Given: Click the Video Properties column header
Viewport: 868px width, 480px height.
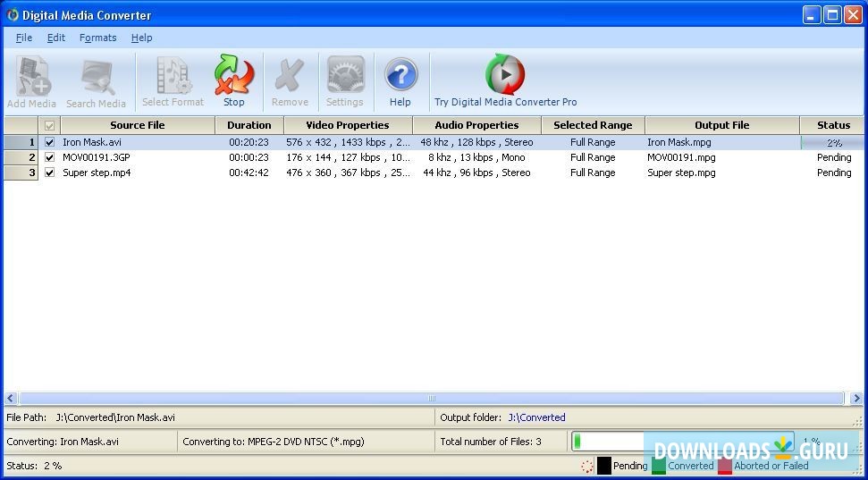Looking at the screenshot, I should pos(349,125).
